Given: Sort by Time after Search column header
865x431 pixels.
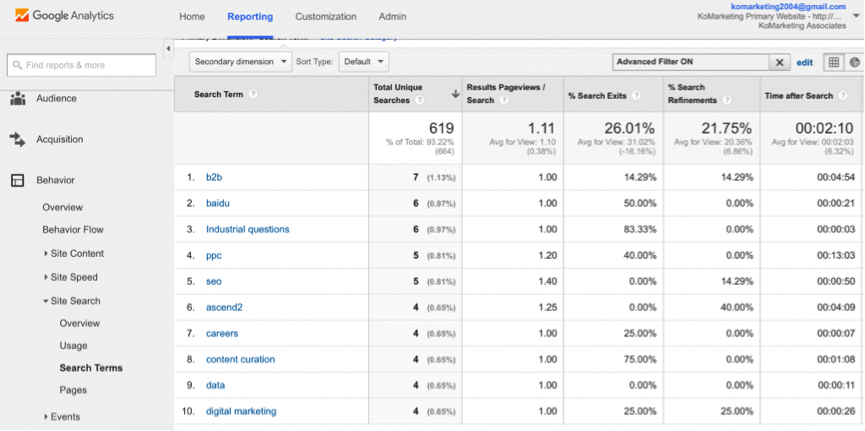Looking at the screenshot, I should pyautogui.click(x=799, y=95).
